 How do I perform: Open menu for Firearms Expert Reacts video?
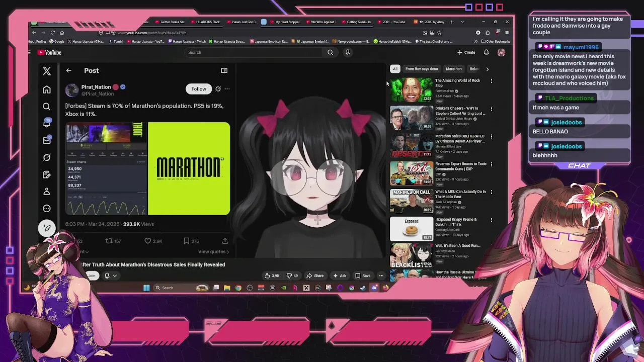click(492, 164)
